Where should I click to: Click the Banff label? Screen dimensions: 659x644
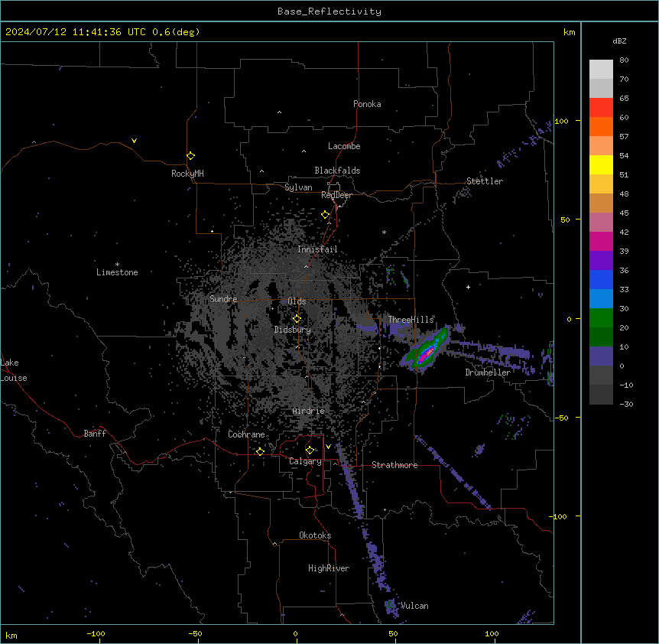pos(95,434)
